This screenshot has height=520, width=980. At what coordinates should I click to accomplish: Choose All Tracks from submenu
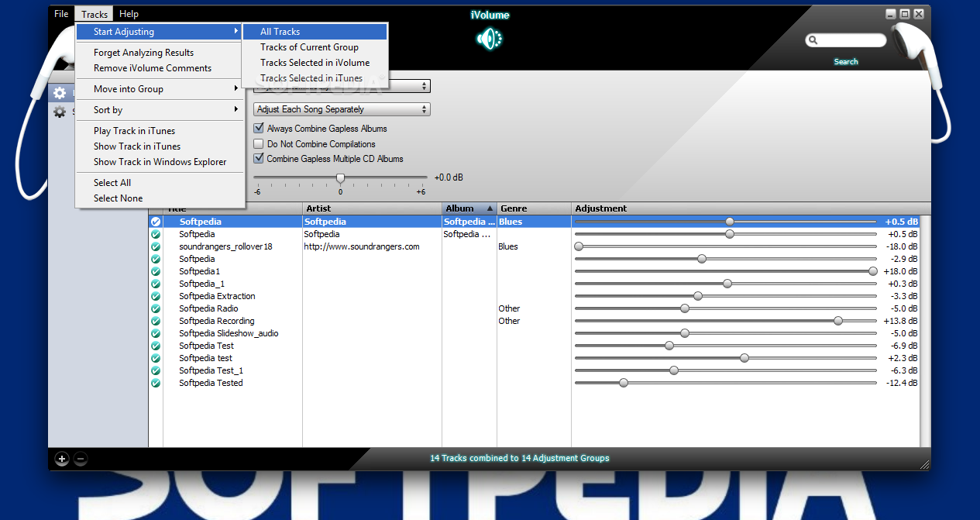[x=315, y=32]
